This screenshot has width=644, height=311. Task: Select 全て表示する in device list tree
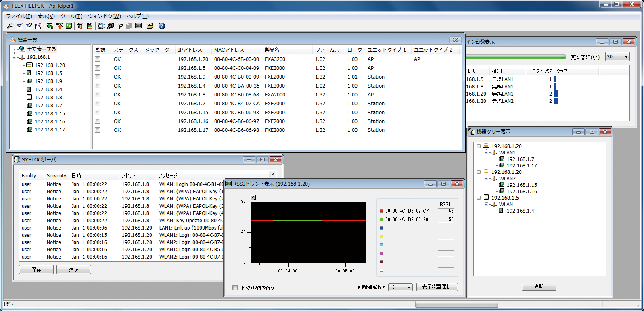point(41,49)
